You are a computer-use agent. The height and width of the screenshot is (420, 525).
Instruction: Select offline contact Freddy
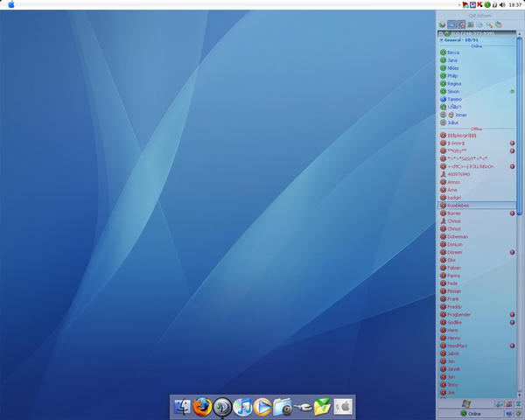pyautogui.click(x=477, y=306)
